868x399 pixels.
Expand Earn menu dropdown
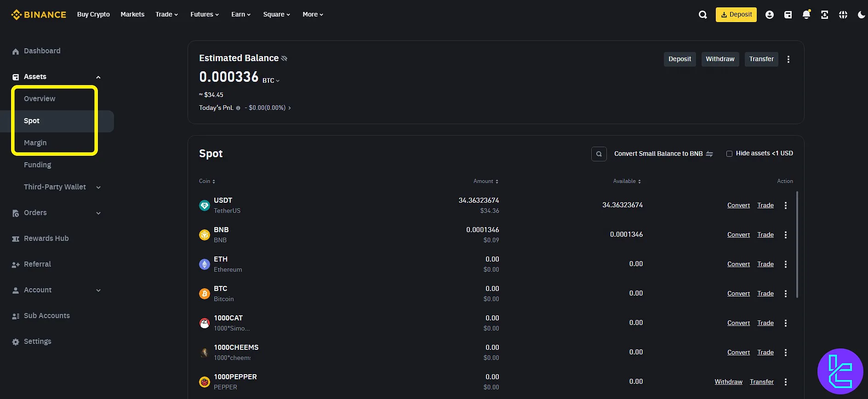pyautogui.click(x=241, y=15)
